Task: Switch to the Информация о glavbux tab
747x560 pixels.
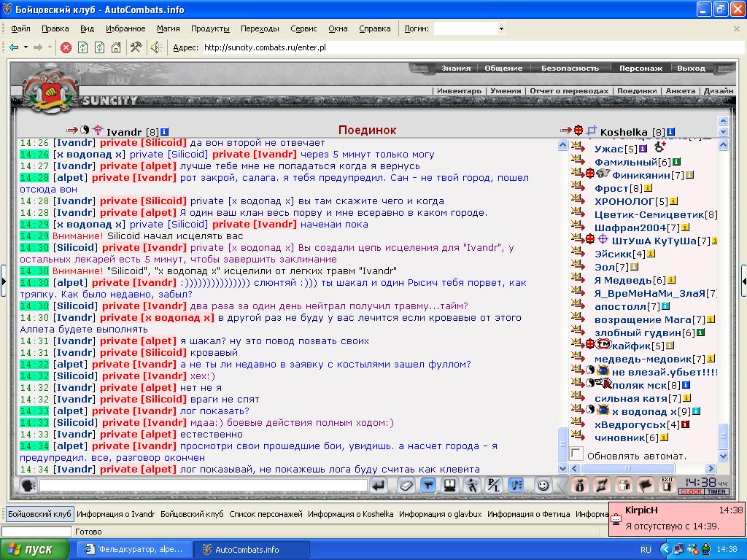Action: [x=440, y=514]
